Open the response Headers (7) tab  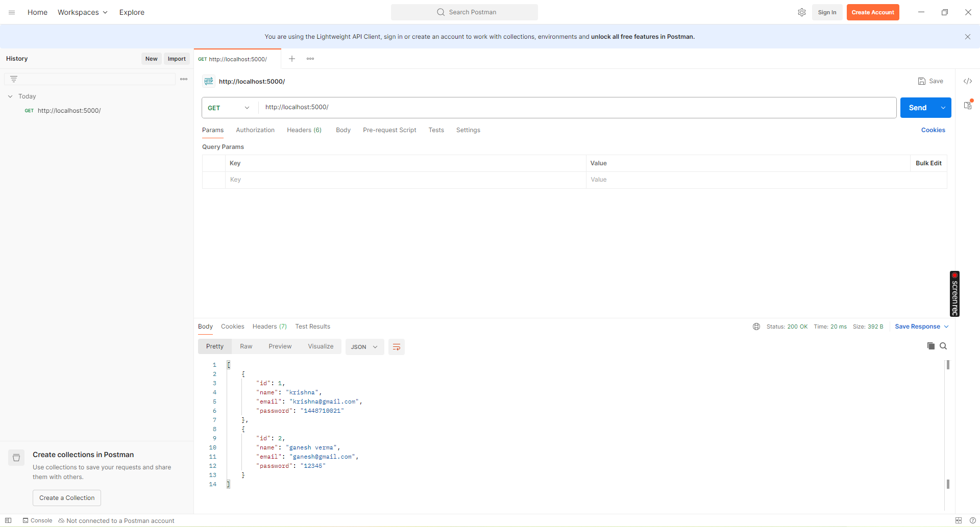point(269,327)
